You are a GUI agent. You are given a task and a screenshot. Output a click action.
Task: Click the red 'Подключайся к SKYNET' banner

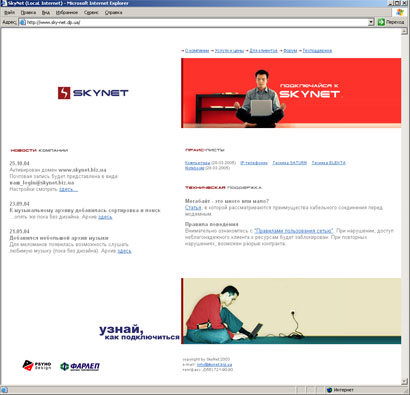click(x=291, y=93)
